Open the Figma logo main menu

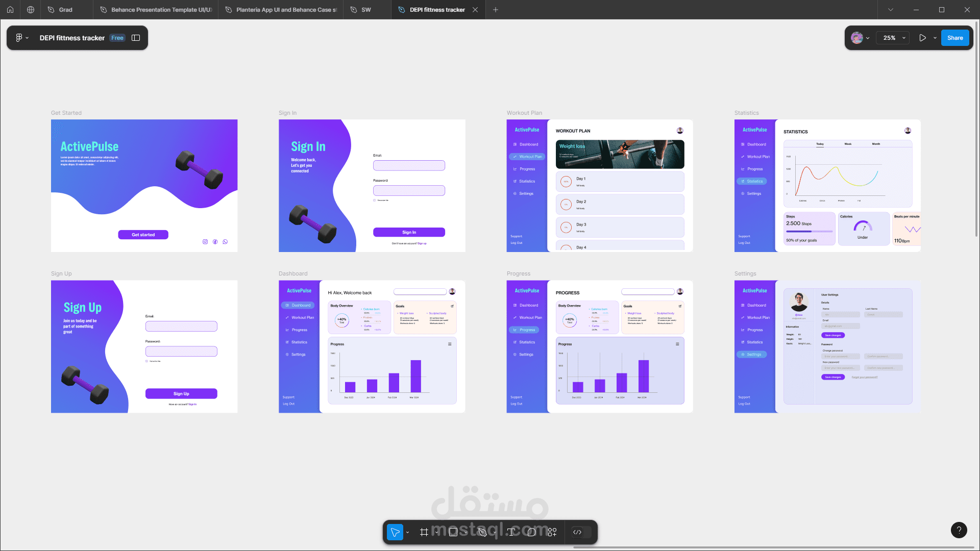point(19,38)
